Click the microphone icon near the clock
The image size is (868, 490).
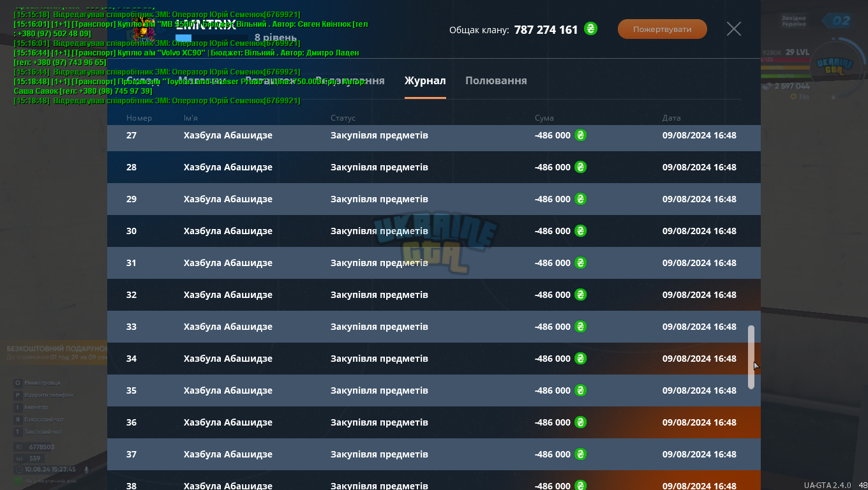86,469
